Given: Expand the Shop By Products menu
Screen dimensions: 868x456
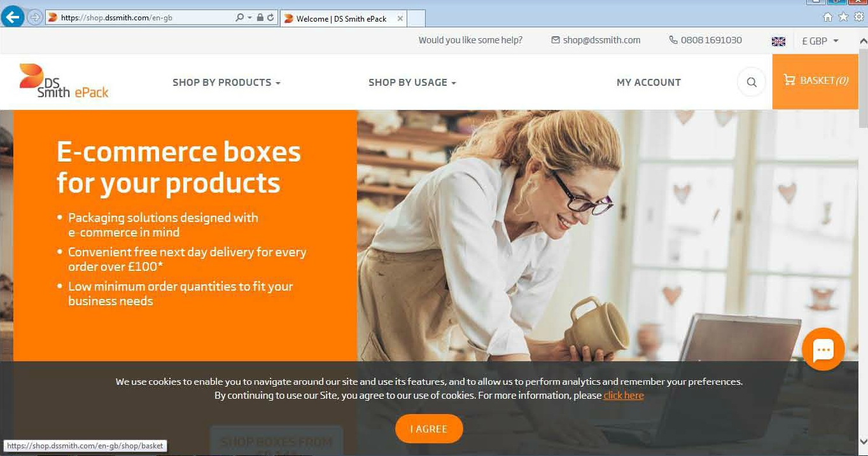Looking at the screenshot, I should tap(227, 82).
